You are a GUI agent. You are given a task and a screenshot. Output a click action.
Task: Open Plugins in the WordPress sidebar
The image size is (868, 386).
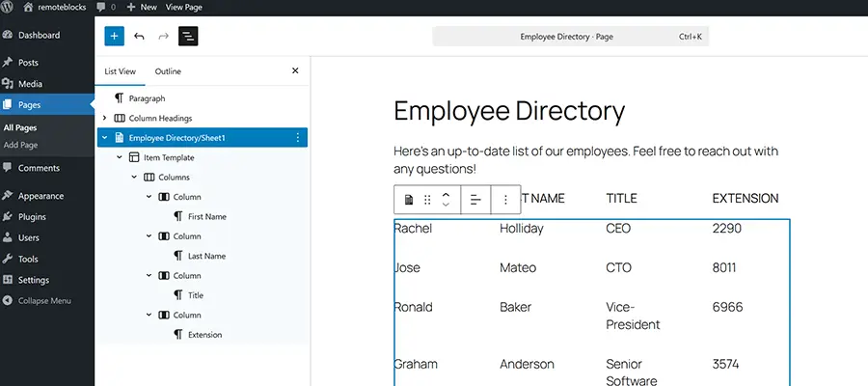pyautogui.click(x=32, y=217)
